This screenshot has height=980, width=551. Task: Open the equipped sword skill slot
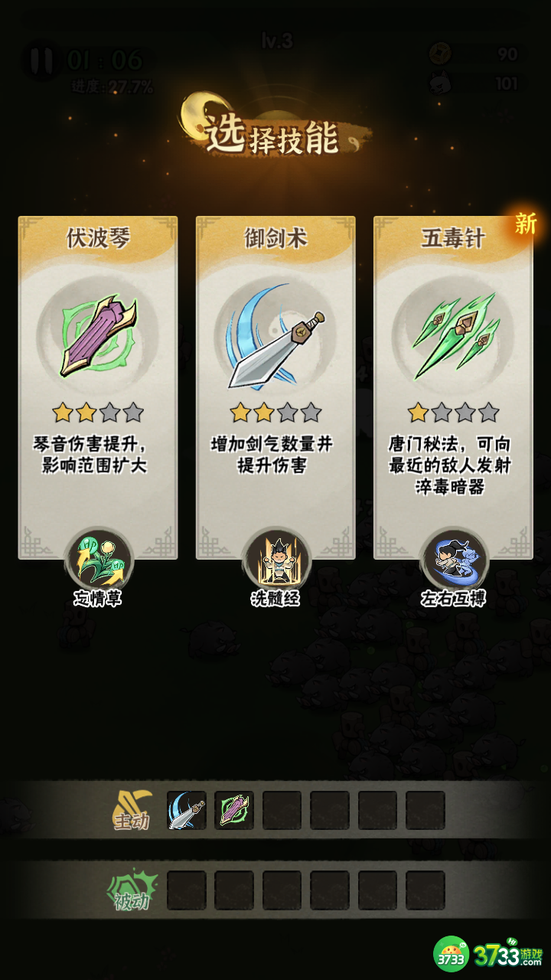[187, 811]
